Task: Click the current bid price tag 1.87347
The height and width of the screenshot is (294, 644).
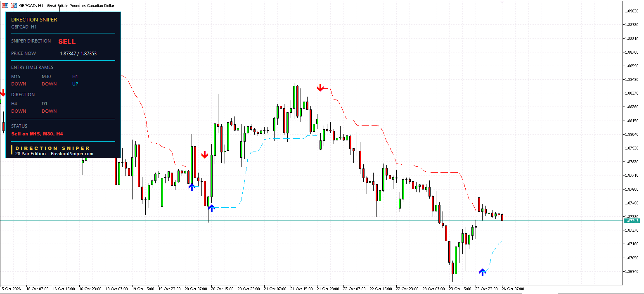Action: [x=632, y=221]
